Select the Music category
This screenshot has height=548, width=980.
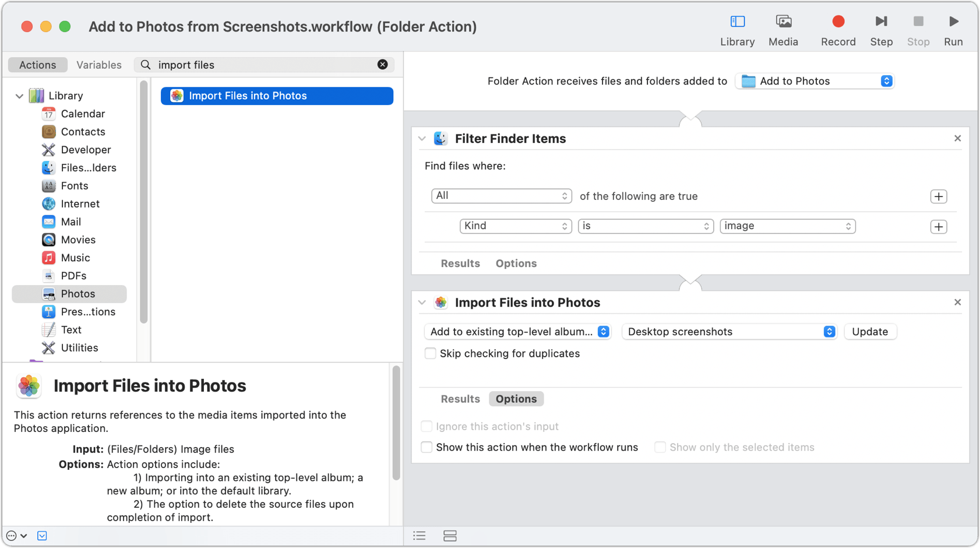[x=75, y=257]
